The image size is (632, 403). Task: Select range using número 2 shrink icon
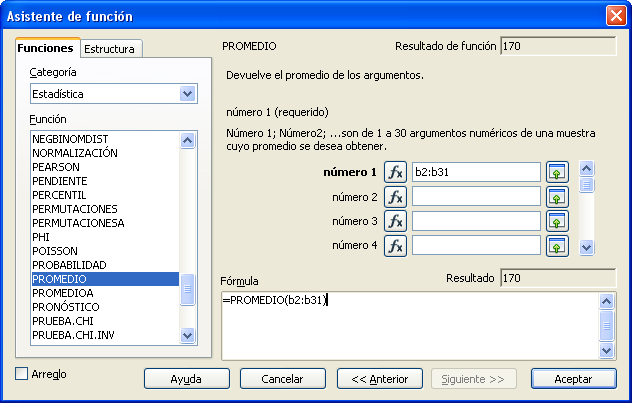557,197
